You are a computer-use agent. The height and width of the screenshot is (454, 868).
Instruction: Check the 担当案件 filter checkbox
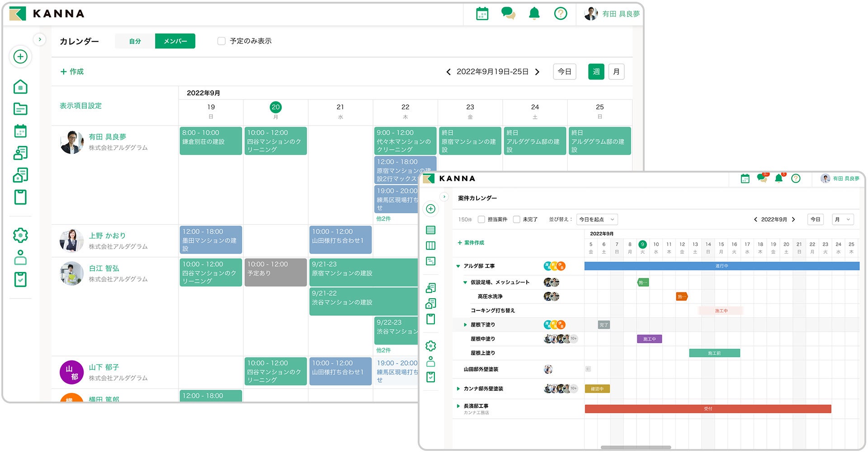[x=481, y=220]
